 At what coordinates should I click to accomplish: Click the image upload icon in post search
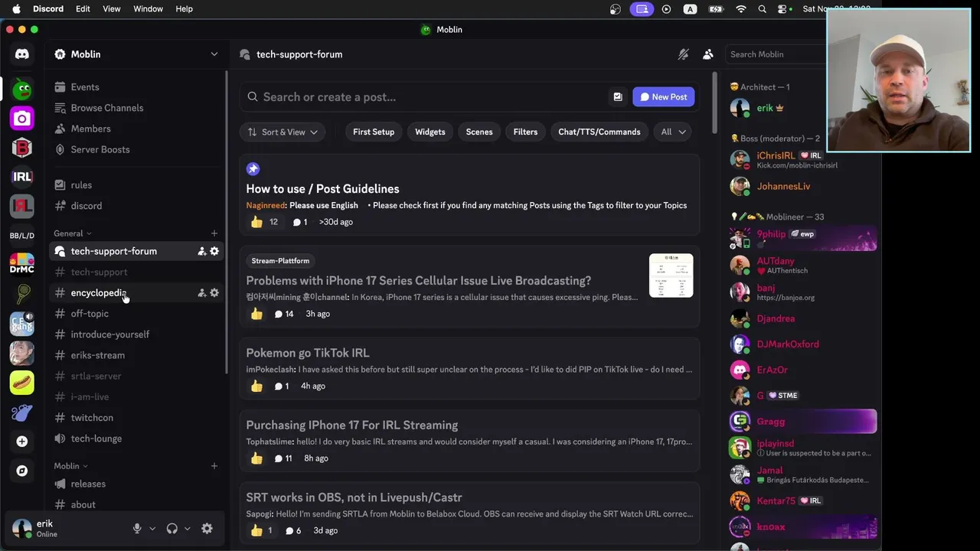pyautogui.click(x=618, y=97)
